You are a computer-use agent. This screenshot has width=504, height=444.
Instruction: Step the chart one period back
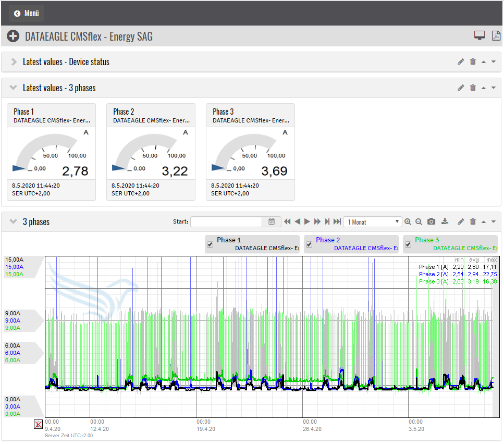point(297,221)
